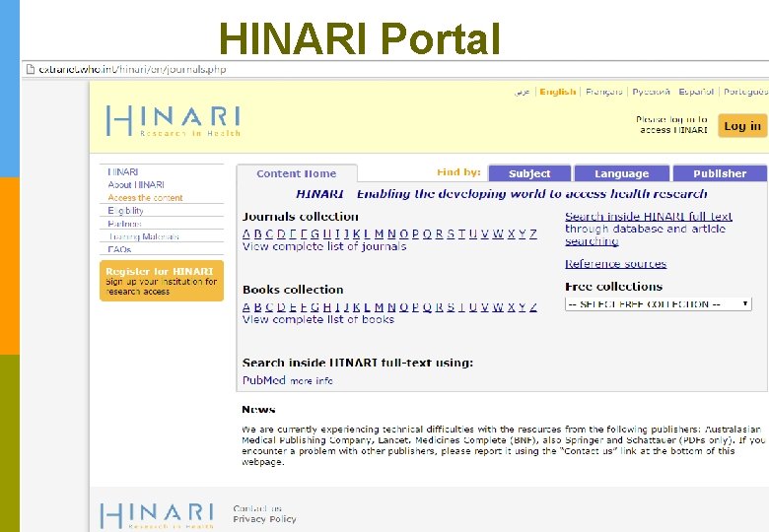
Task: Open Training Materials in sidebar
Action: pyautogui.click(x=144, y=236)
